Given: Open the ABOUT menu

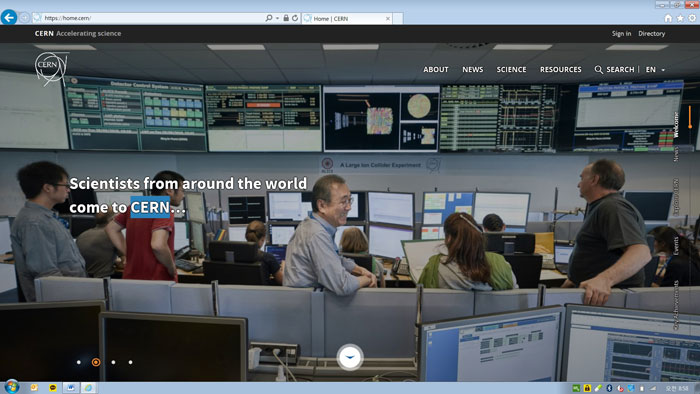Looking at the screenshot, I should (436, 70).
